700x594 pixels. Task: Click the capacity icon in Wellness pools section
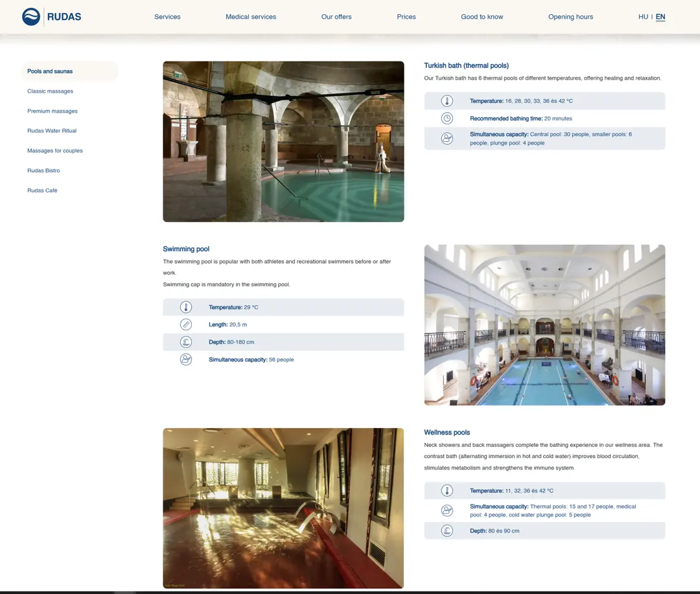[447, 510]
